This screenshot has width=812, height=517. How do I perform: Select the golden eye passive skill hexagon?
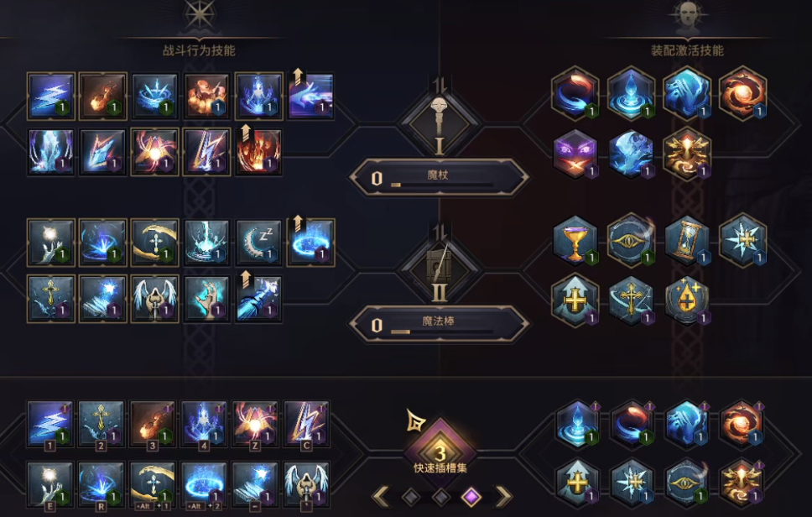pos(632,241)
